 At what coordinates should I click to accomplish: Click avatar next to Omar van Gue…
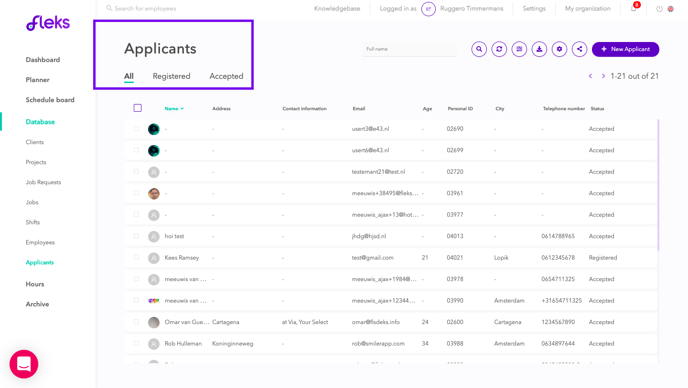point(154,323)
